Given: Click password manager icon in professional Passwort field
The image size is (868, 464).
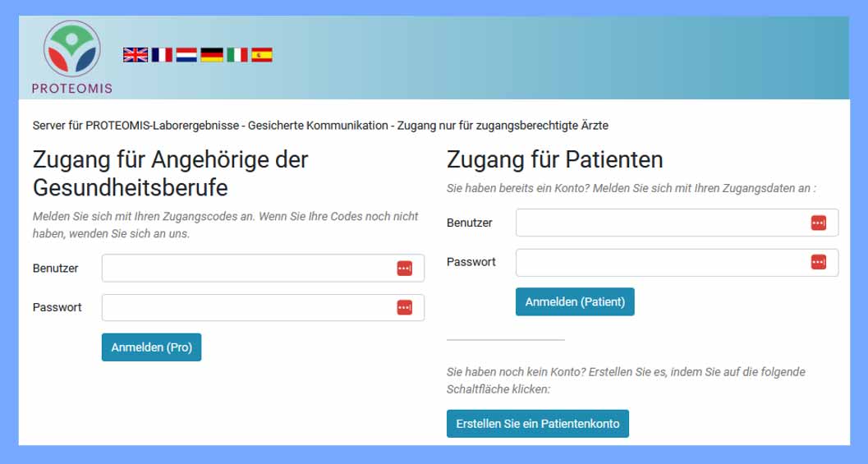Looking at the screenshot, I should click(x=404, y=307).
